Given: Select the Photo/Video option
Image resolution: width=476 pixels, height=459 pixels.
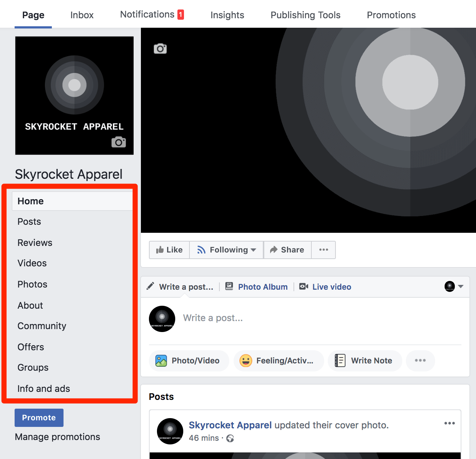Looking at the screenshot, I should (x=188, y=360).
